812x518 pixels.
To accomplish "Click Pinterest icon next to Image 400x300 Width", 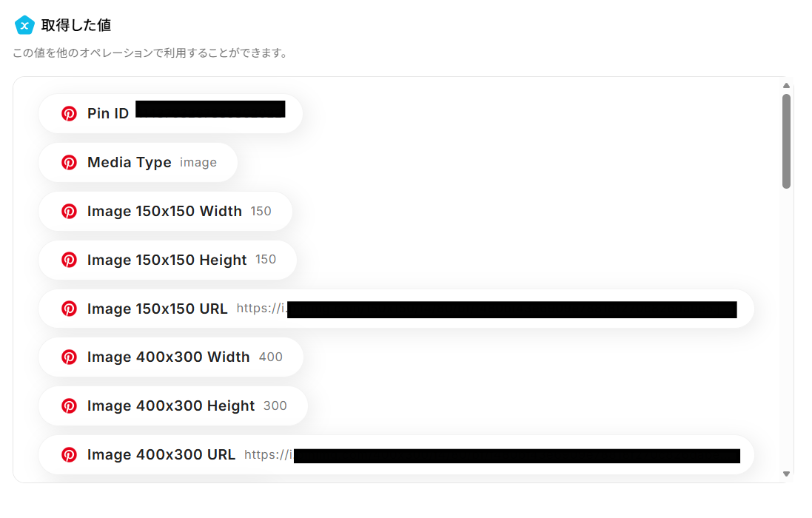I will (x=69, y=357).
